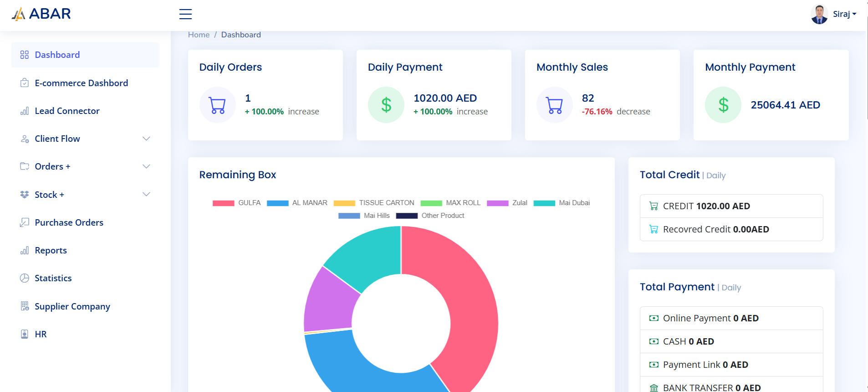The image size is (868, 392).
Task: Click the CREDIT cart icon
Action: coord(654,206)
